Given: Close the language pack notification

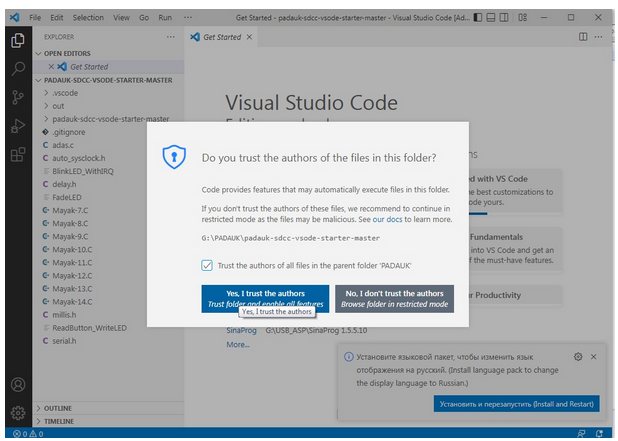Looking at the screenshot, I should pos(593,356).
